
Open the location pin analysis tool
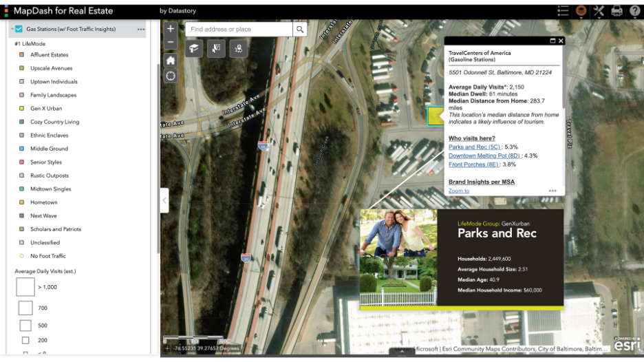(x=238, y=49)
